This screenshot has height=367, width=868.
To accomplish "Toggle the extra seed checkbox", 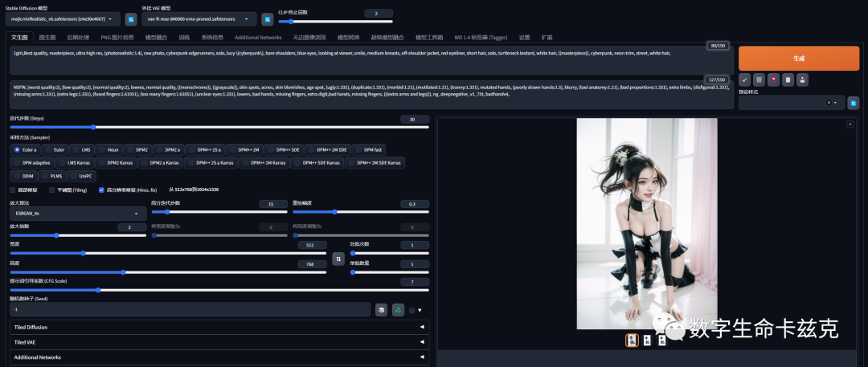I will pos(411,310).
